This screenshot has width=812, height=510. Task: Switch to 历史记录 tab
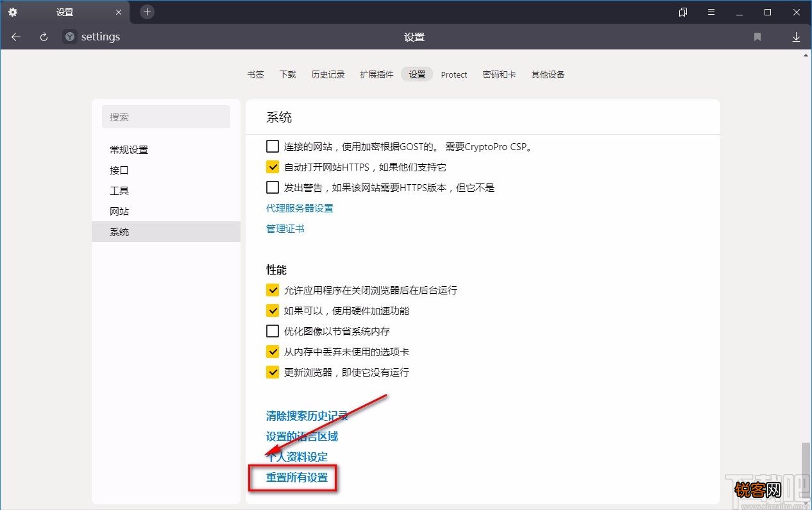pos(328,74)
